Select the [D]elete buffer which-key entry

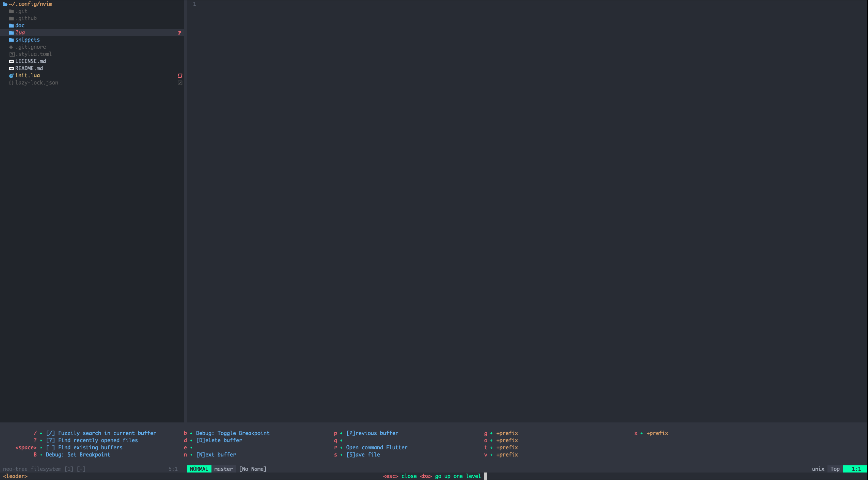coord(219,440)
